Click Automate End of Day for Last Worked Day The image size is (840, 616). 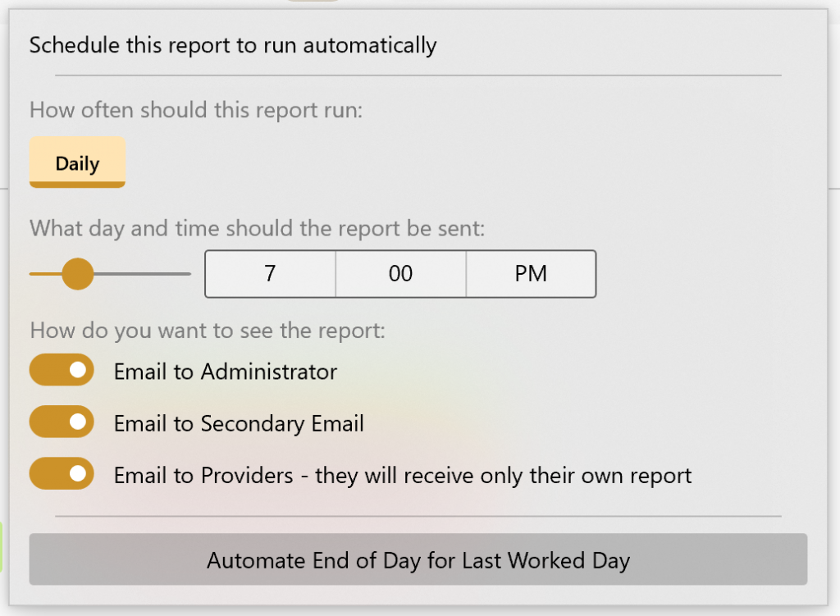pyautogui.click(x=418, y=561)
